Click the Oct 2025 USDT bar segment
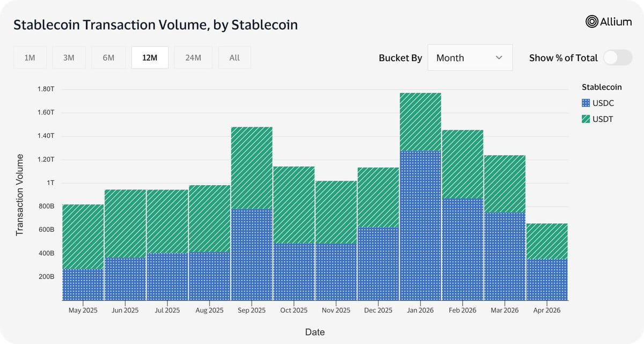Image resolution: width=644 pixels, height=344 pixels. pos(294,205)
